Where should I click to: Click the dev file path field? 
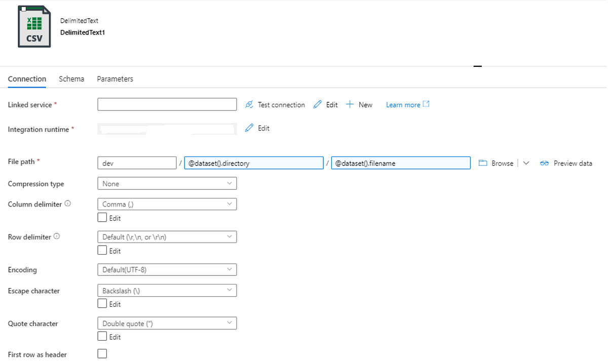point(137,163)
